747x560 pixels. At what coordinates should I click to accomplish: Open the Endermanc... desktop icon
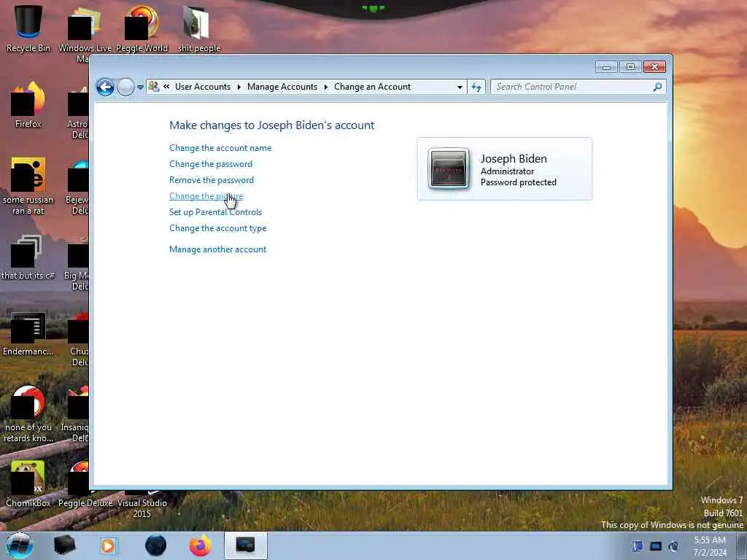tap(28, 333)
